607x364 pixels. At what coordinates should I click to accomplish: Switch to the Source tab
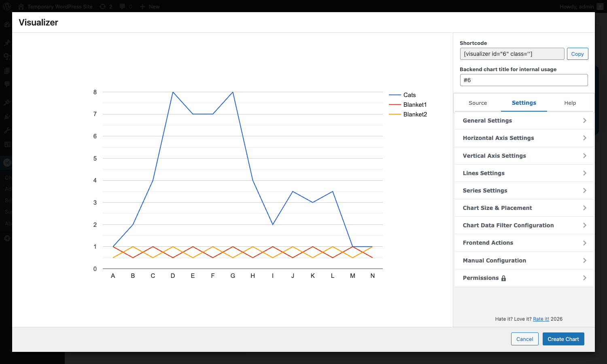(478, 103)
